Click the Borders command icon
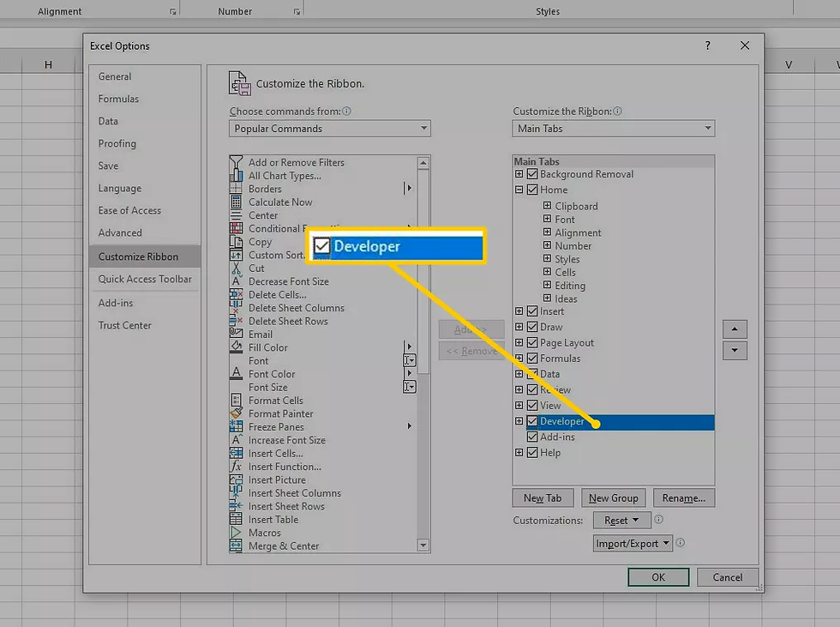The width and height of the screenshot is (840, 627). pos(236,189)
